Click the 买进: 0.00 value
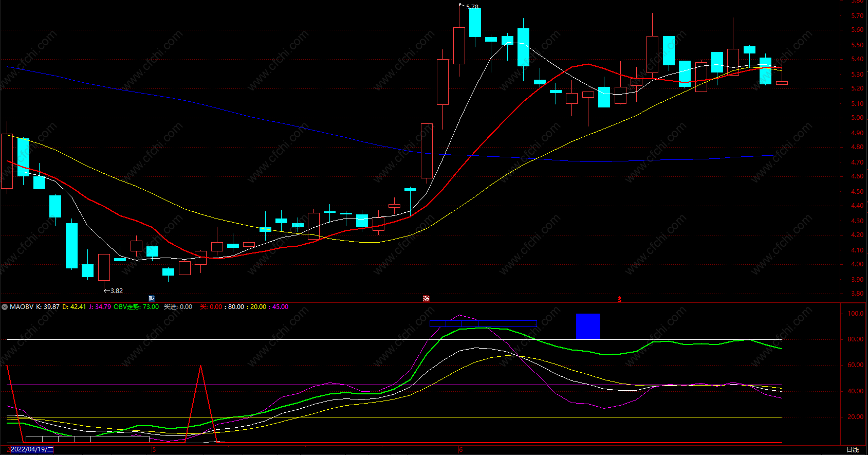This screenshot has width=868, height=455. pos(178,307)
